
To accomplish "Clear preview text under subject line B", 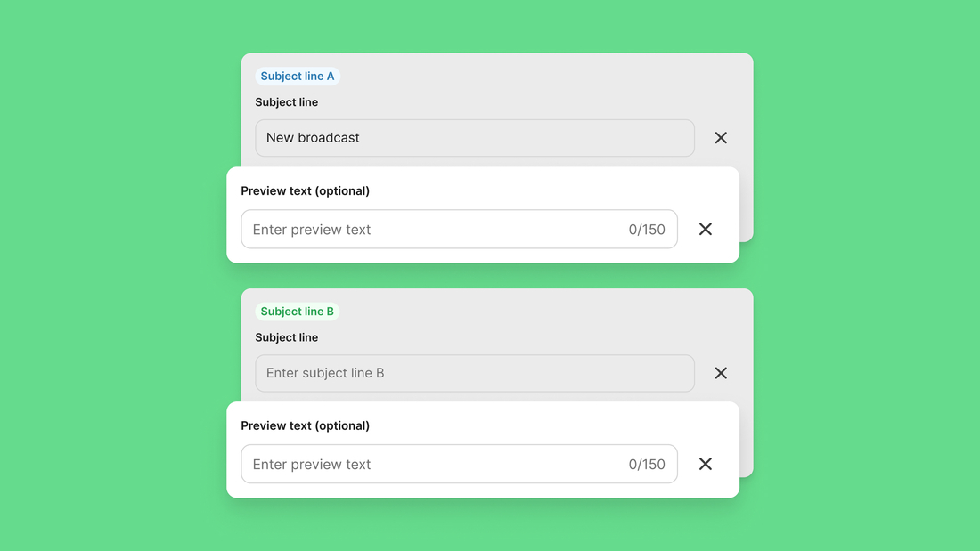I will pyautogui.click(x=705, y=465).
